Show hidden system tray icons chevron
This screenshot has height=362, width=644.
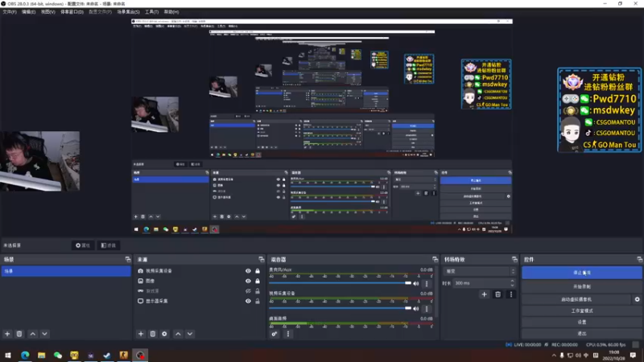pos(554,356)
